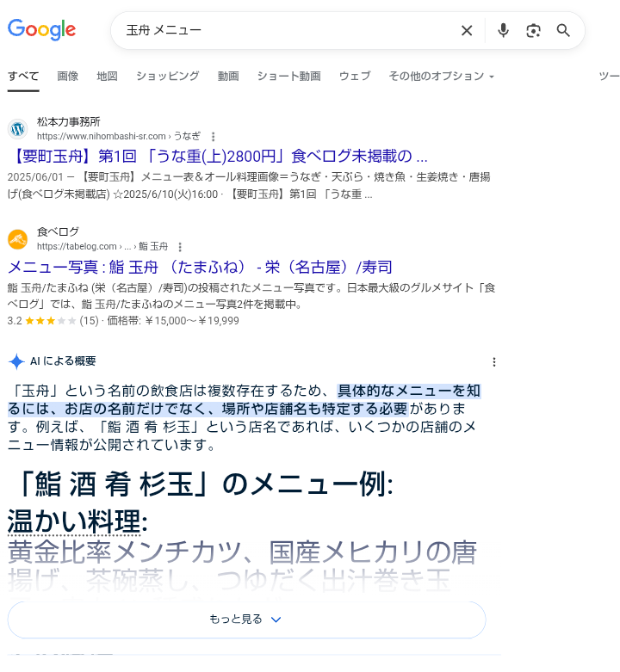
Task: Select the 地図 tab
Action: click(107, 77)
